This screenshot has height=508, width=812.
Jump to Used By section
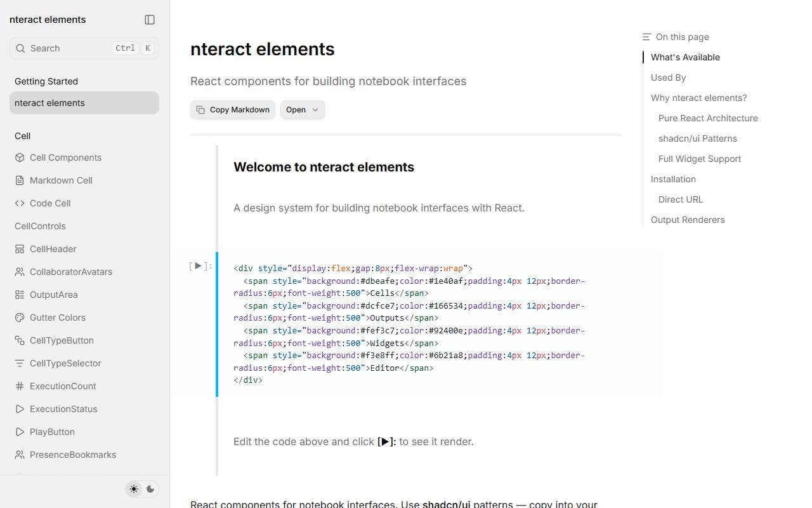668,77
